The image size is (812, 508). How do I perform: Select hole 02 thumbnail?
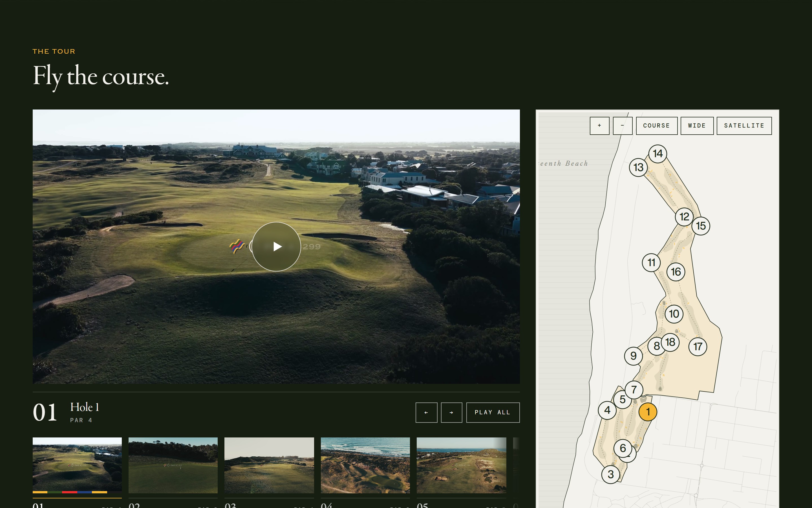[x=173, y=465]
